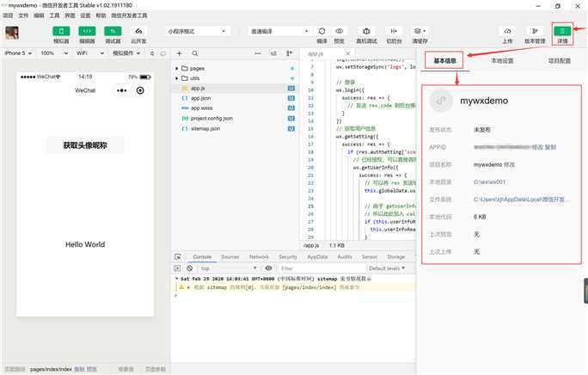The height and width of the screenshot is (375, 588).
Task: Add a new file with plus icon
Action: point(180,53)
